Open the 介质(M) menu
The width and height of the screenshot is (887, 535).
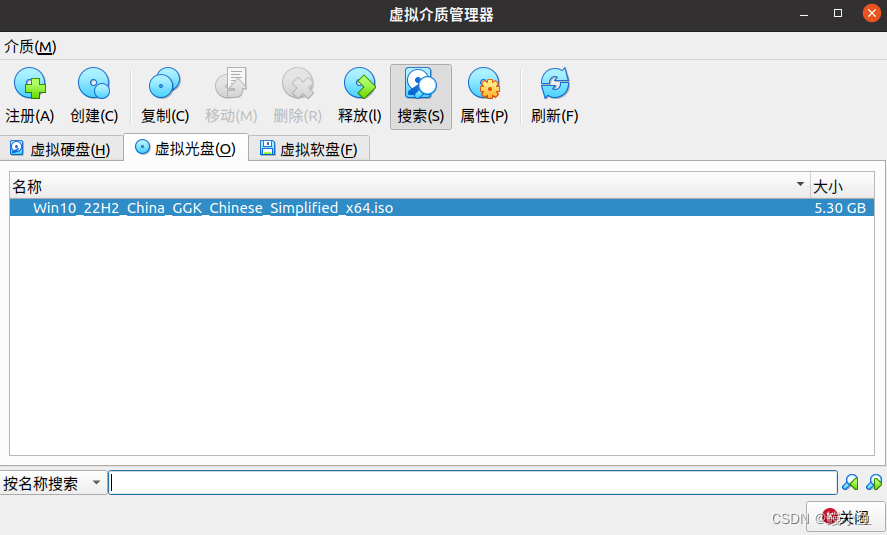click(31, 46)
